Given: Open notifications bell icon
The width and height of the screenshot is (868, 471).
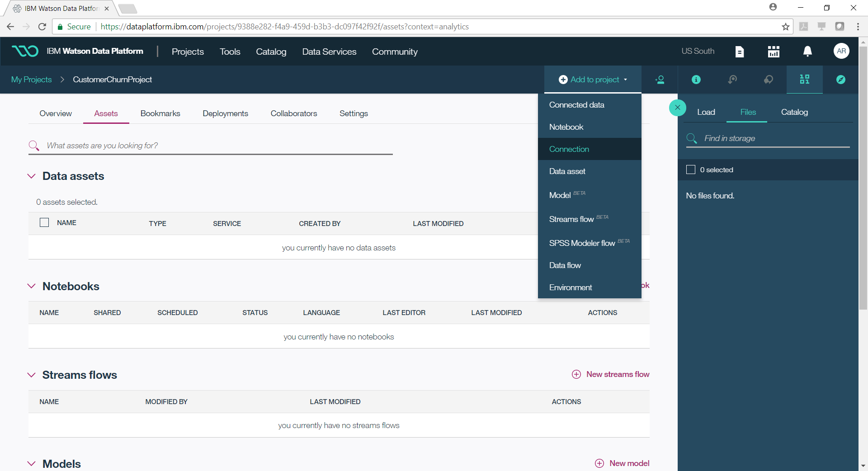Looking at the screenshot, I should (x=807, y=52).
